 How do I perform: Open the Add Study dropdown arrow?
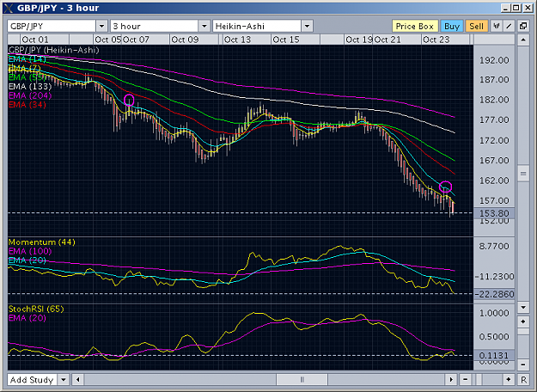coord(64,380)
